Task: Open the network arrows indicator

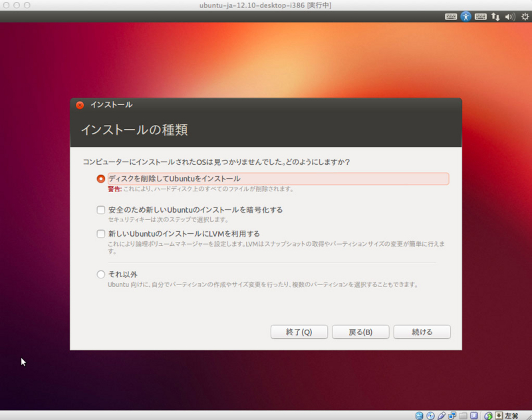Action: (495, 17)
